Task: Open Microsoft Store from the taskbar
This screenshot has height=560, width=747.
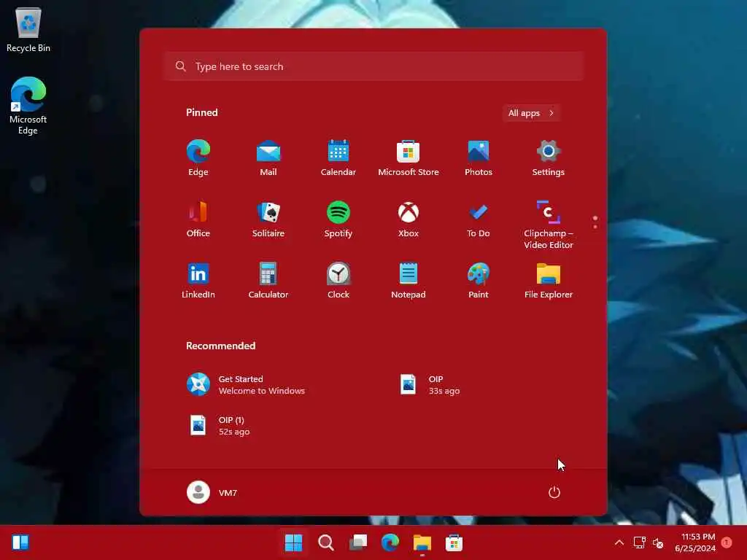Action: coord(454,542)
